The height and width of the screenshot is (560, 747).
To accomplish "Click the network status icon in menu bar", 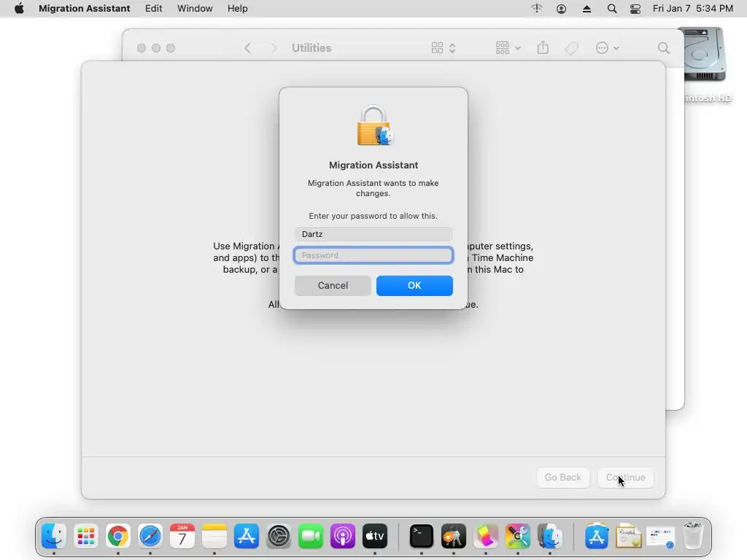I will point(537,9).
